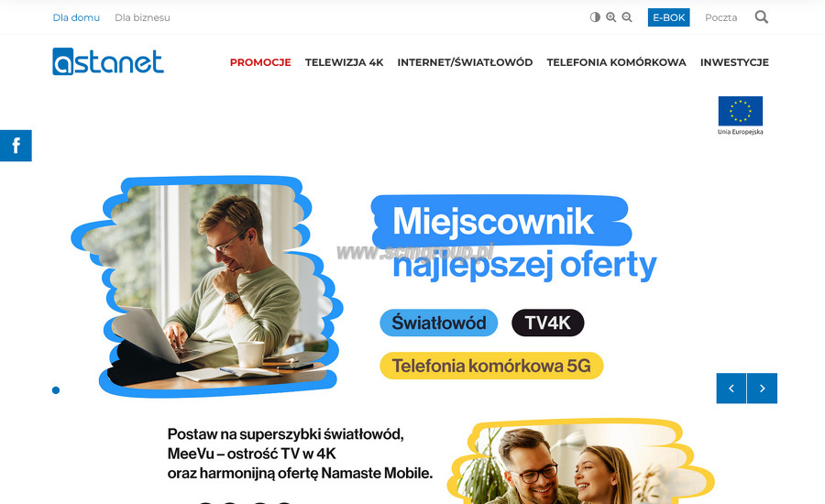This screenshot has height=504, width=825.
Task: Expand the TELEWIZJA 4K menu
Action: 344,62
